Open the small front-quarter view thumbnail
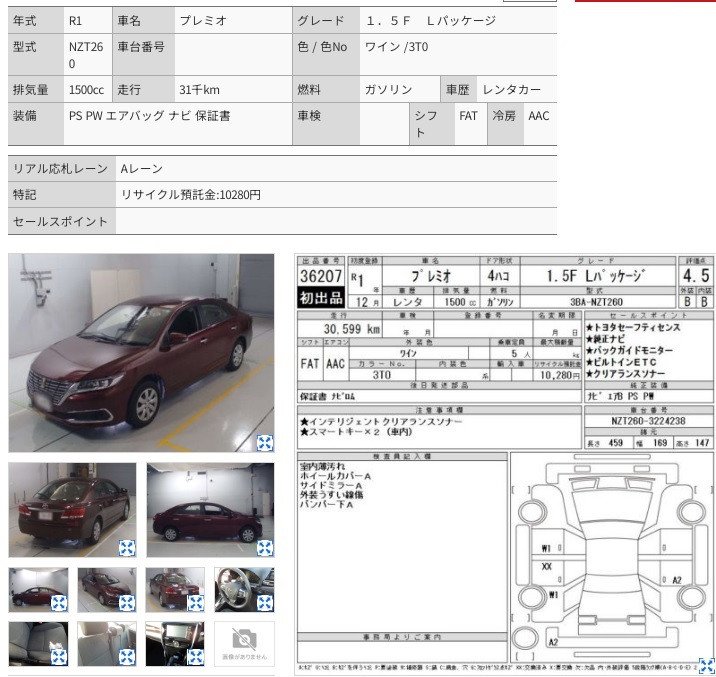 click(x=107, y=590)
